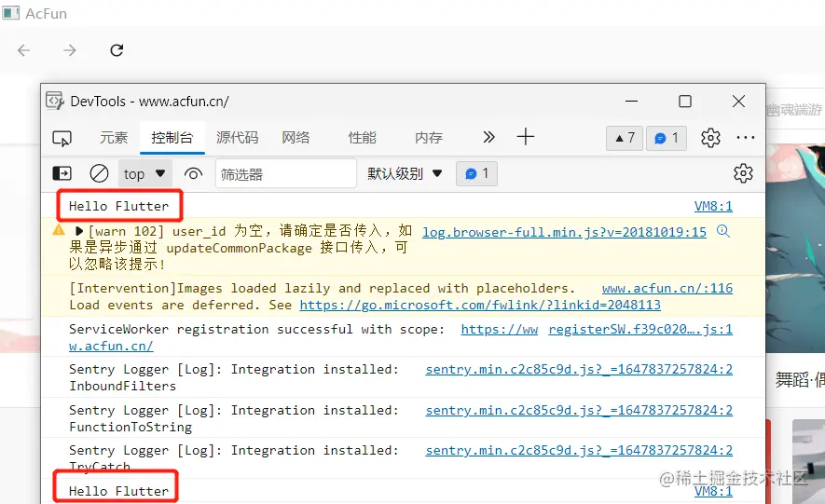Viewport: 825px width, 504px height.
Task: Open the top execution context dropdown
Action: (144, 173)
